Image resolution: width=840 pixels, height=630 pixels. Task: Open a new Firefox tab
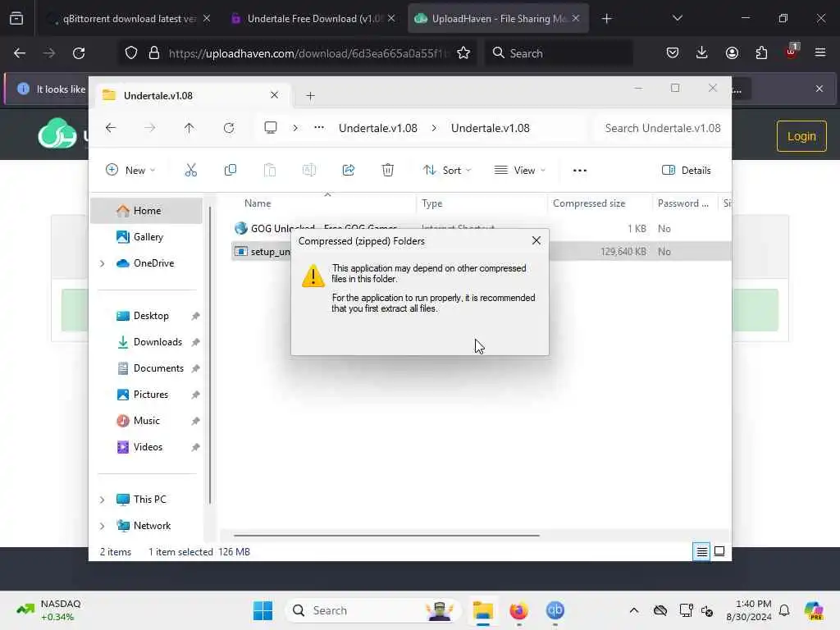tap(606, 18)
